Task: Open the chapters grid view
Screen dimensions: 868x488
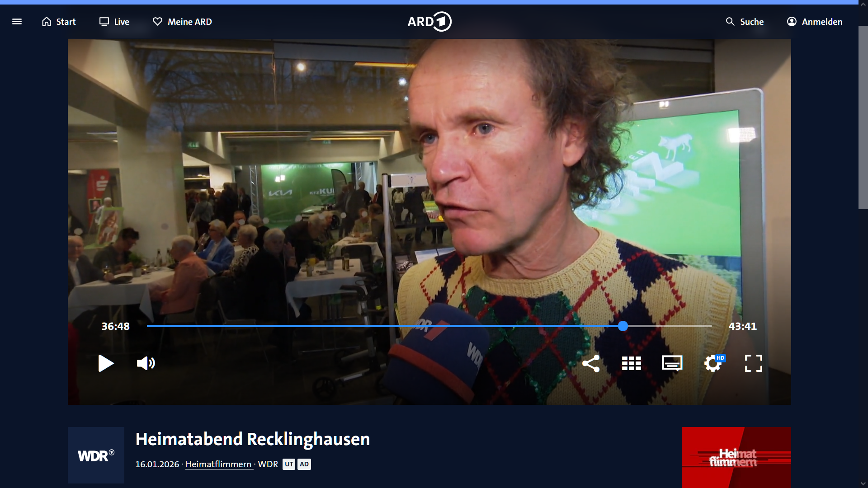Action: click(632, 363)
